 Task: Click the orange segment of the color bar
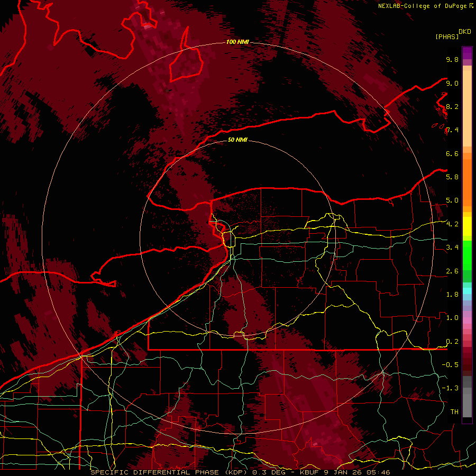tap(467, 179)
